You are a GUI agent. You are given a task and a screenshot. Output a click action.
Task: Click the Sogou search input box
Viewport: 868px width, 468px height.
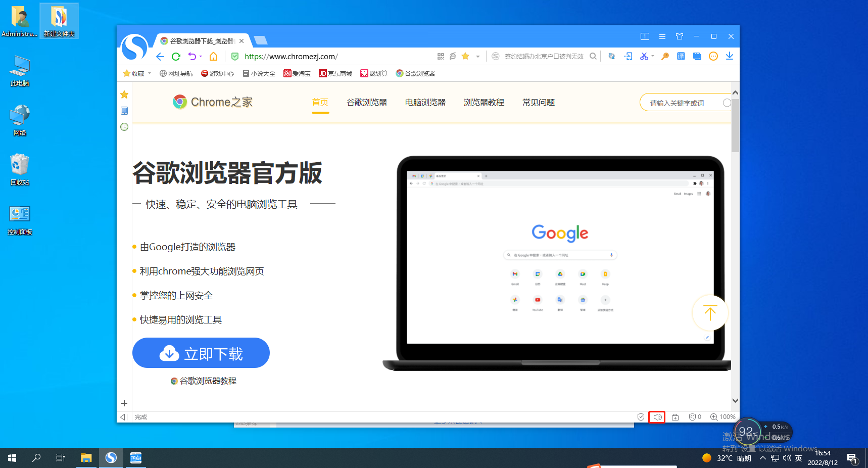click(544, 57)
